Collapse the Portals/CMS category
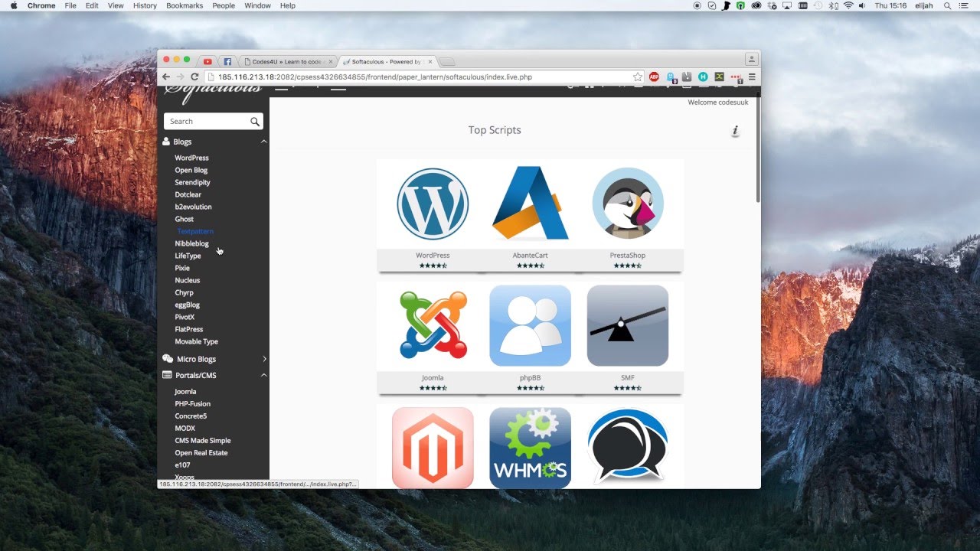 point(263,375)
